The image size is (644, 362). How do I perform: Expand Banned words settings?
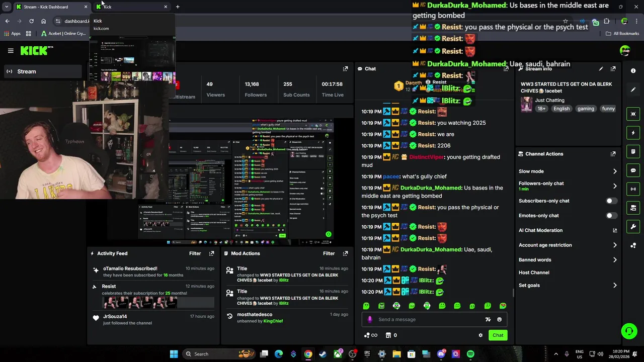(615, 260)
